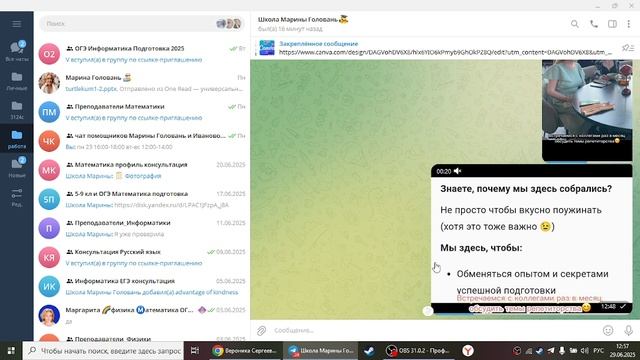Open 'Преподаватели_Информатики' group chat
The height and width of the screenshot is (360, 640).
[x=142, y=228]
